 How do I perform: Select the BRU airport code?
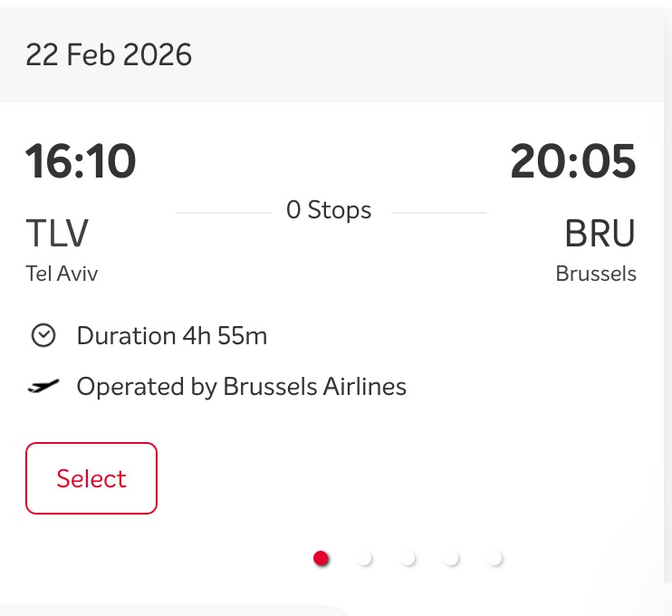(600, 234)
